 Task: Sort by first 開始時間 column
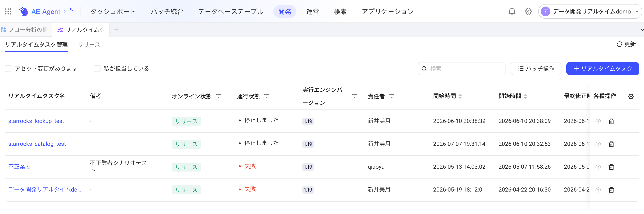pos(460,96)
